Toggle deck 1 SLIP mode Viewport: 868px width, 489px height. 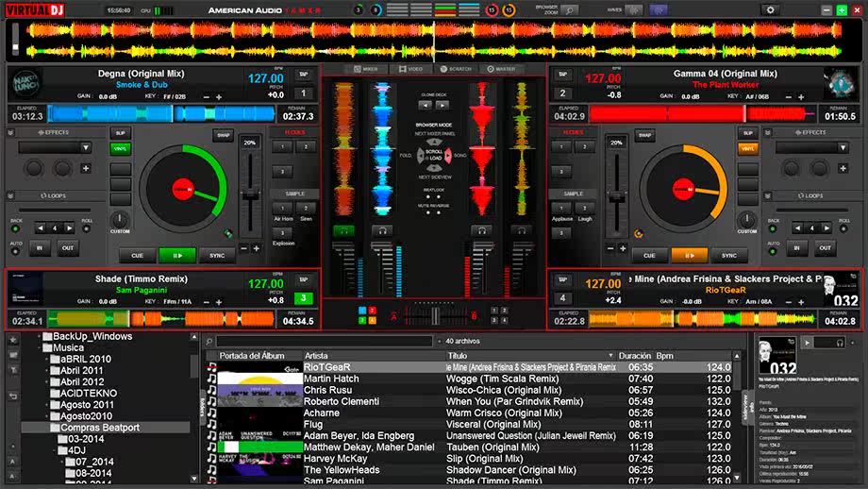(120, 133)
